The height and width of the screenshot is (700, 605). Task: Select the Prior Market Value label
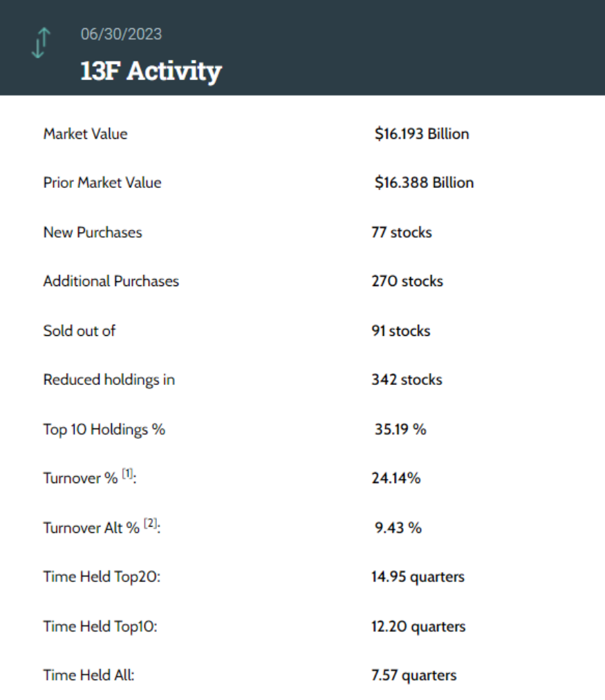tap(102, 183)
